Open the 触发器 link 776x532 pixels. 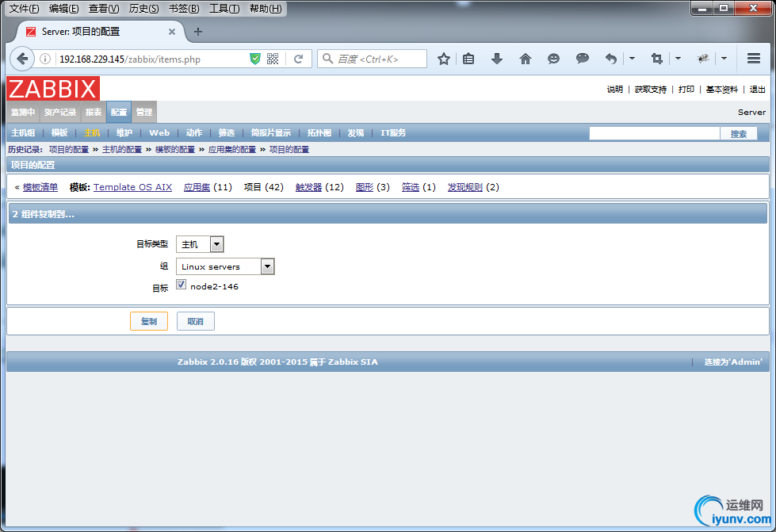click(x=309, y=187)
